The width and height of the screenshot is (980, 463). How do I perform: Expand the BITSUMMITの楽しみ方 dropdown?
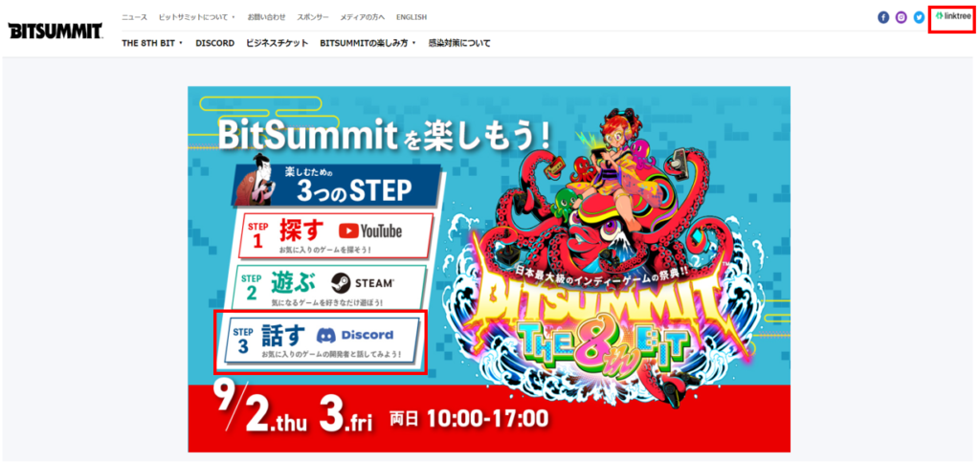pyautogui.click(x=367, y=43)
